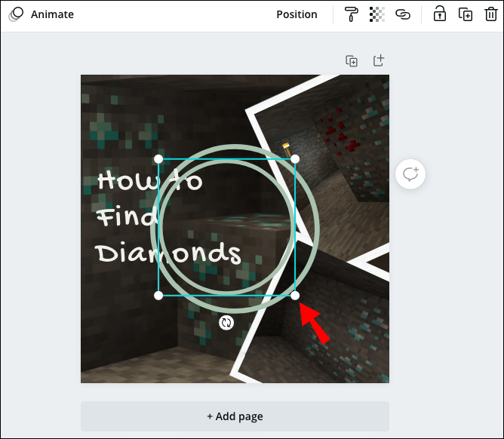Click the rotate handle below the selection
Screen dimensions: 504x439
pyautogui.click(x=226, y=323)
